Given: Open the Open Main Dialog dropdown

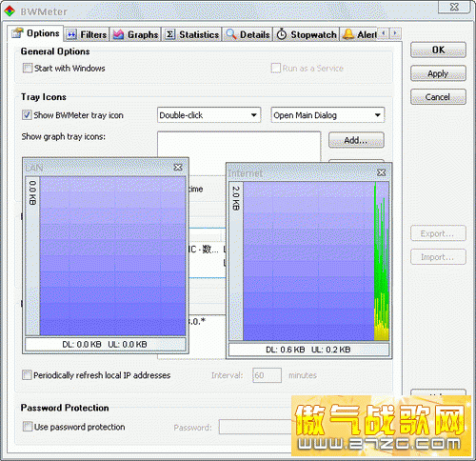Looking at the screenshot, I should pos(327,115).
